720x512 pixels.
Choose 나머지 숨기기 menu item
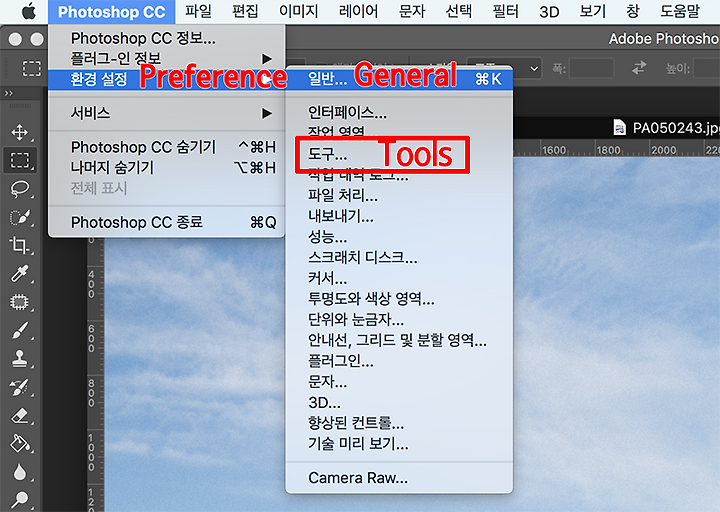pyautogui.click(x=167, y=168)
